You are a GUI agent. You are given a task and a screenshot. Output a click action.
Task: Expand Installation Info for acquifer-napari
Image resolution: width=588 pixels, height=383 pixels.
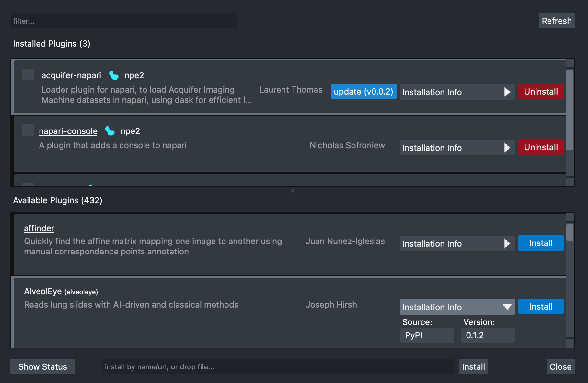click(x=457, y=92)
